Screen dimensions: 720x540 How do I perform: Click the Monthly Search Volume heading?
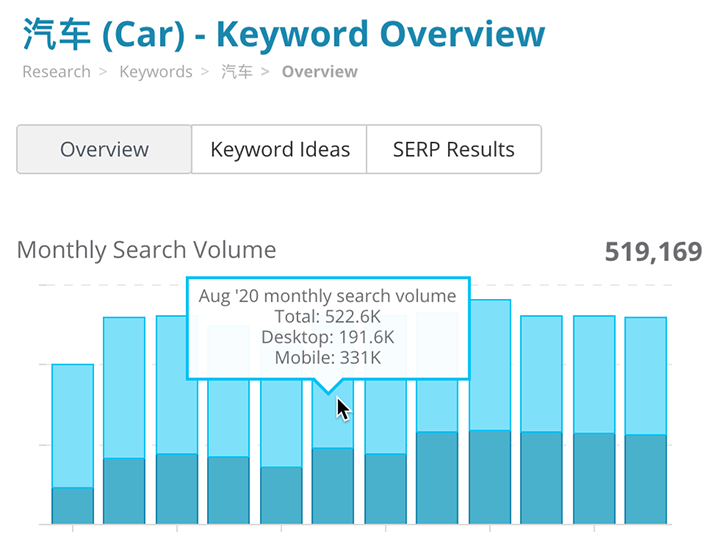(146, 250)
